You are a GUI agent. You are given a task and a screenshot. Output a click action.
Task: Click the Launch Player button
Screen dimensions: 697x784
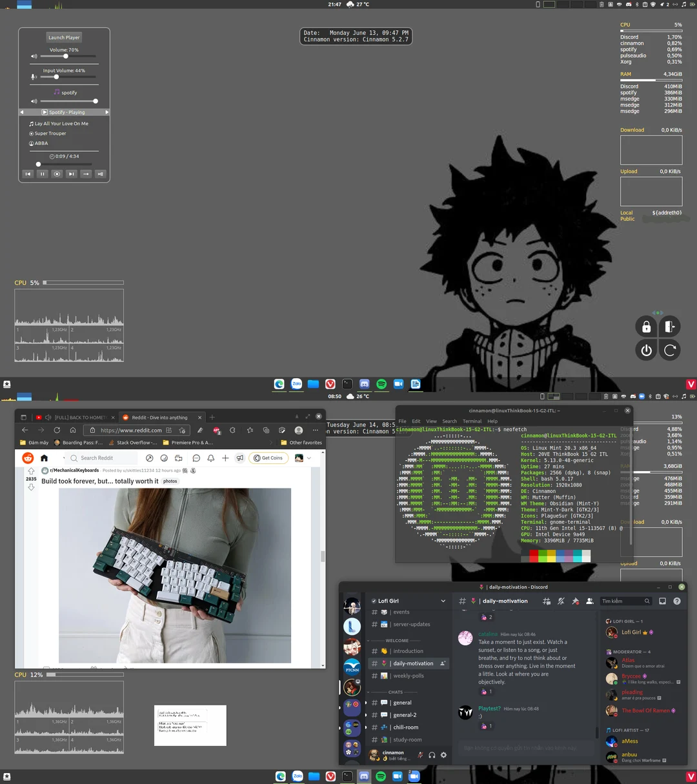(x=63, y=37)
